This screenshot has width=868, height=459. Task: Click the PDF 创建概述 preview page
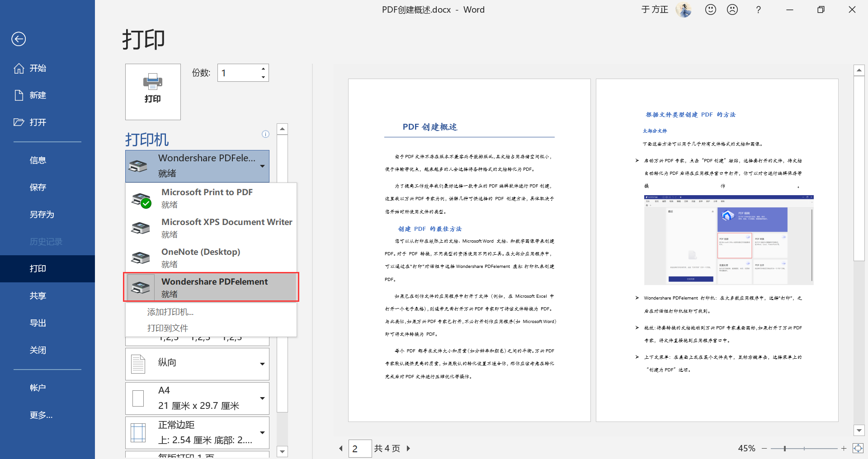[469, 250]
